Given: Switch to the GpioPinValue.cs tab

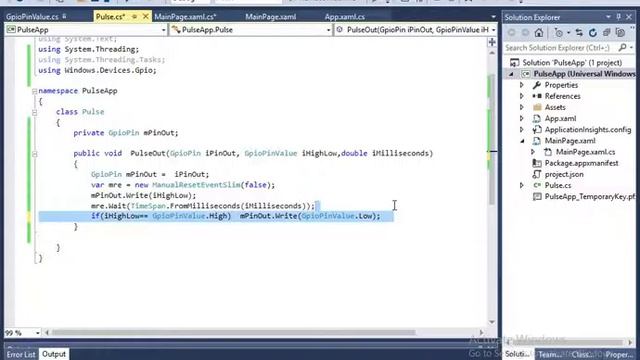Looking at the screenshot, I should click(32, 17).
